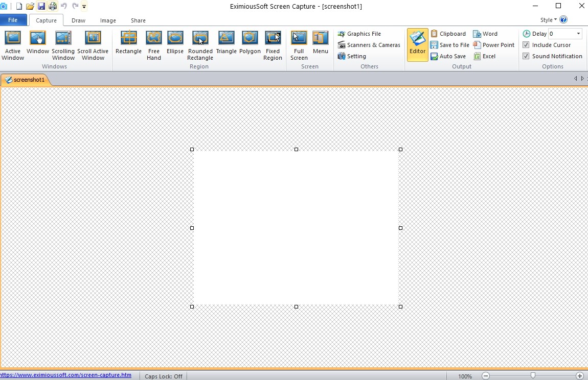Click the zoom in plus button
588x380 pixels.
click(580, 376)
